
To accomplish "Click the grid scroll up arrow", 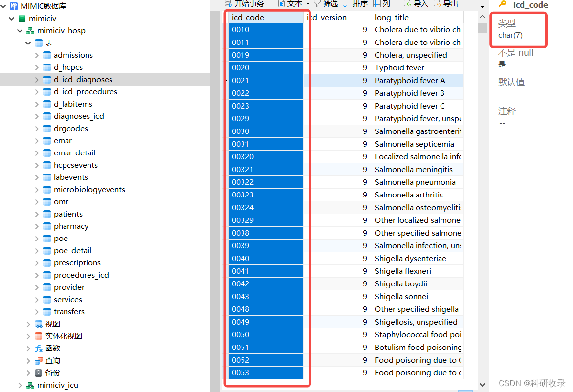I will [482, 17].
